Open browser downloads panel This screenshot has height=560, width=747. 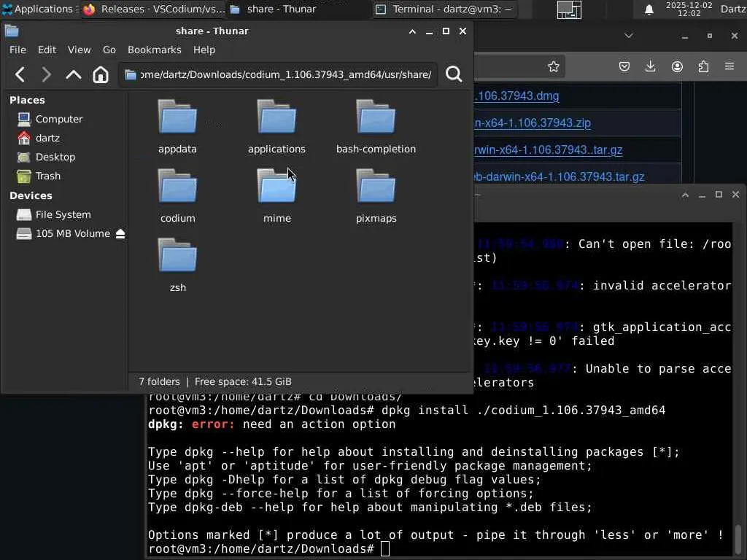(x=650, y=66)
